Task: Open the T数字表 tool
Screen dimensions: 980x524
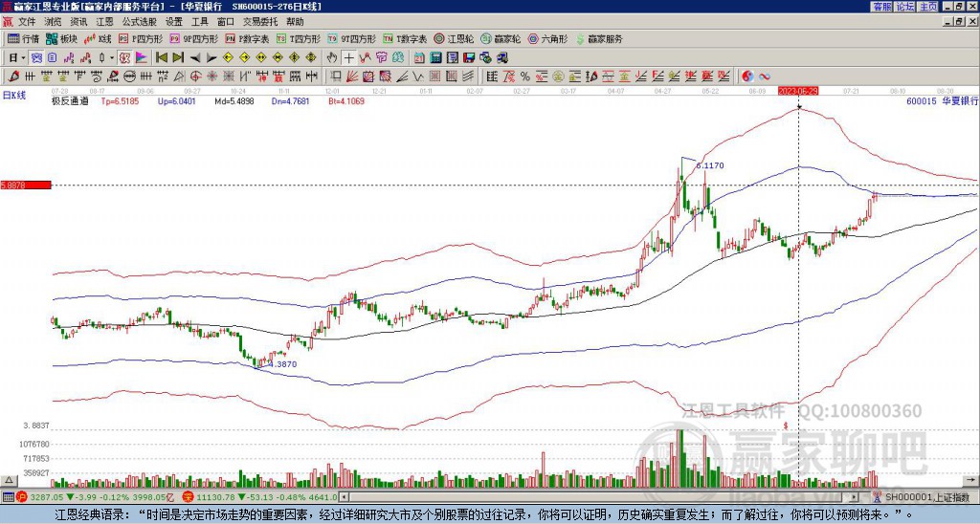Action: coord(405,38)
